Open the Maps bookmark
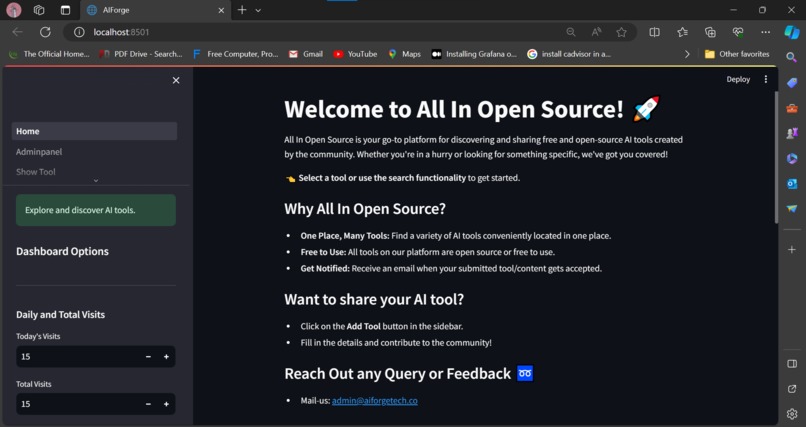 [x=405, y=54]
